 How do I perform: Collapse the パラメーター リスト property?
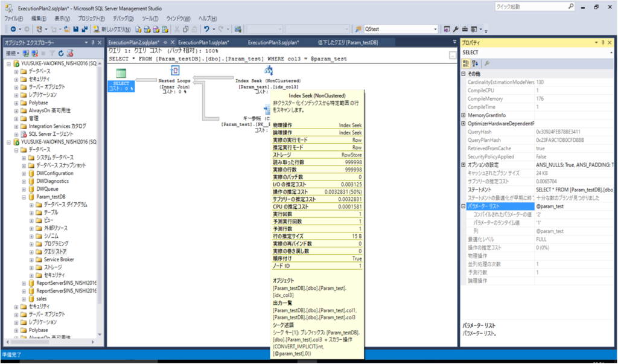(463, 206)
